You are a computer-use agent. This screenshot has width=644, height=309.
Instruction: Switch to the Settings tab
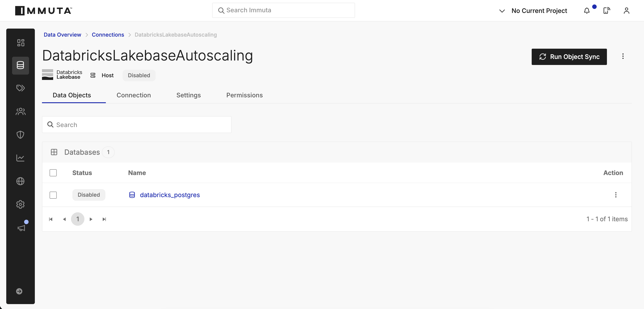(188, 95)
